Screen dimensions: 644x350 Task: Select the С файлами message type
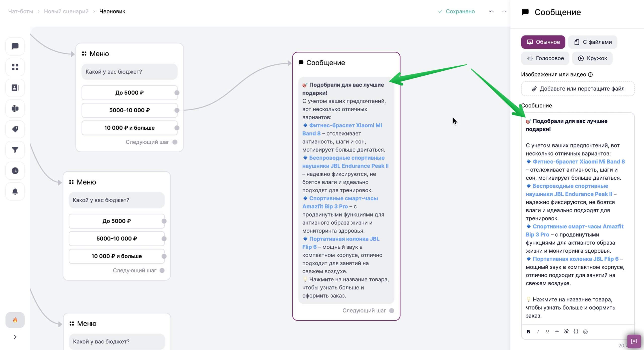tap(593, 42)
